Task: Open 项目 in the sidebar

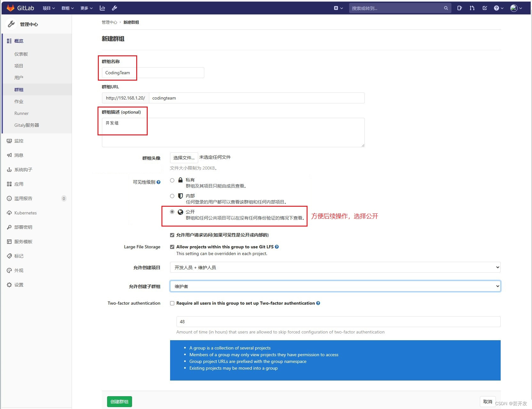Action: (x=19, y=66)
